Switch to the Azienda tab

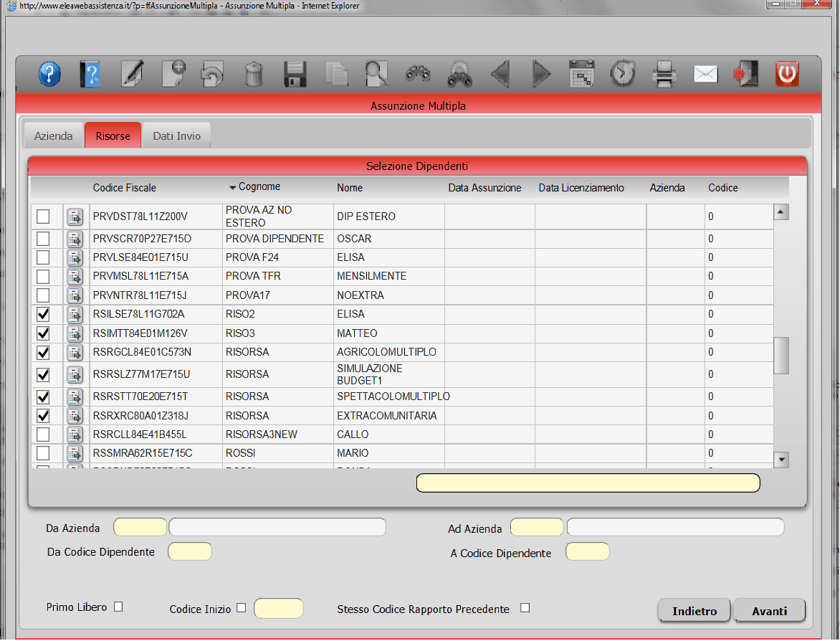(54, 136)
